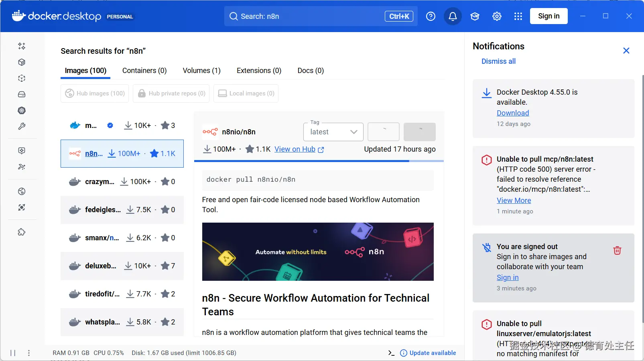Open Extensions puzzle-piece icon in sidebar
The height and width of the screenshot is (361, 644).
point(22,232)
